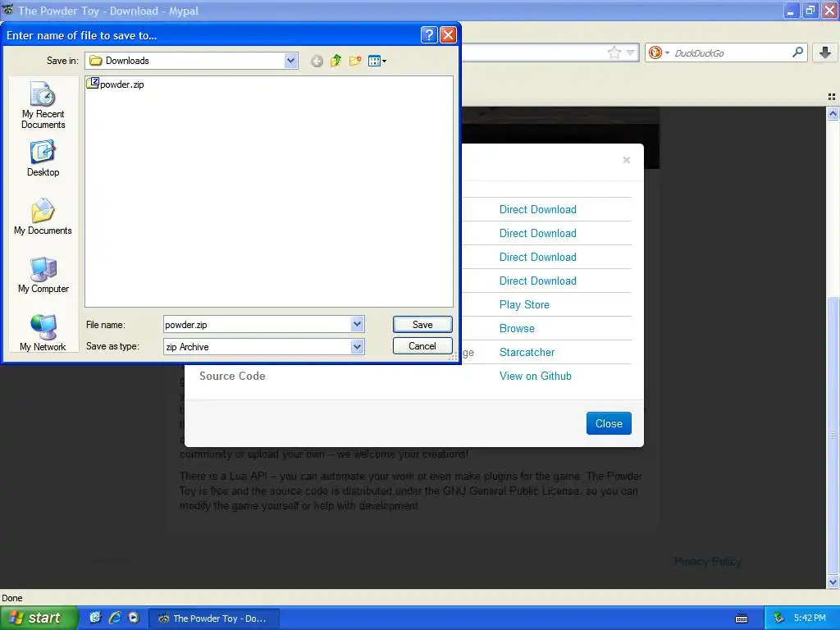Click the first Direct Download link
Image resolution: width=840 pixels, height=630 pixels.
[538, 209]
